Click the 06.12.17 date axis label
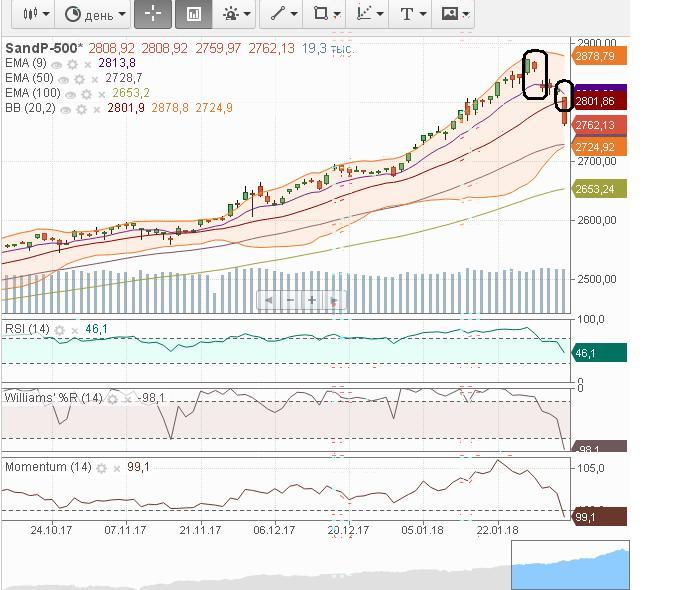 pyautogui.click(x=274, y=530)
